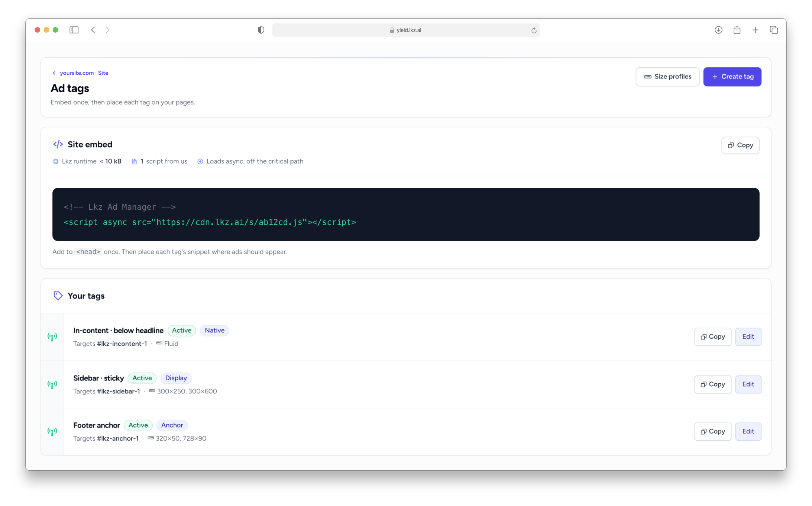Click the 300×250, 300×600 sizes text
Viewport: 812px width, 506px height.
tap(187, 391)
